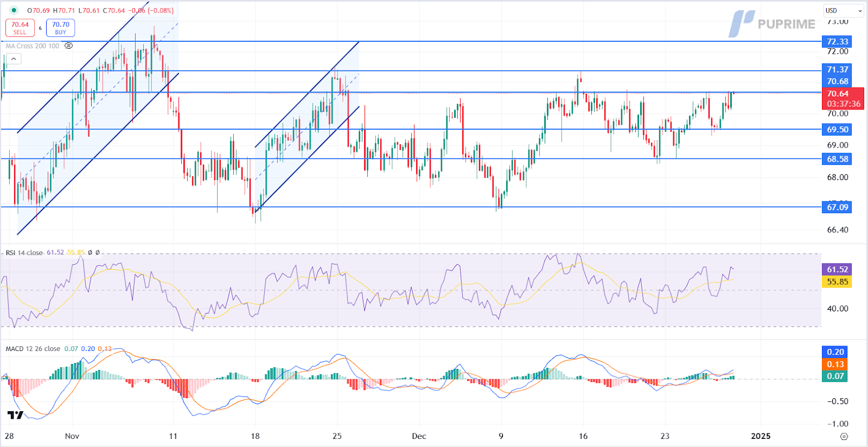Click the Open value O70.69
Screen dimensions: 868x447
pyautogui.click(x=38, y=10)
